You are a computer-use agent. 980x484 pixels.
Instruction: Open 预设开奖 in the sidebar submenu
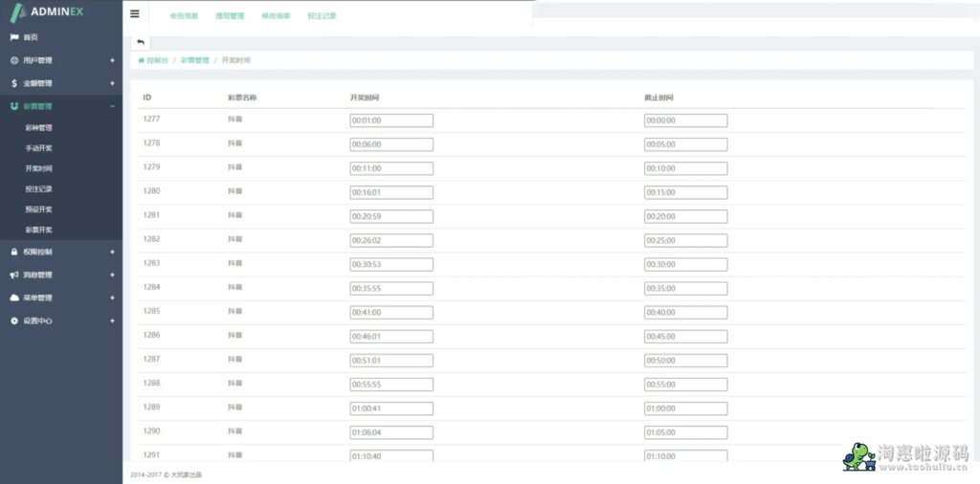pos(39,209)
